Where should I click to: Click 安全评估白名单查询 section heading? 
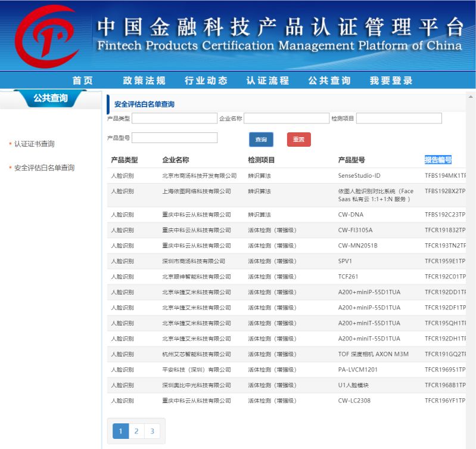(x=144, y=104)
